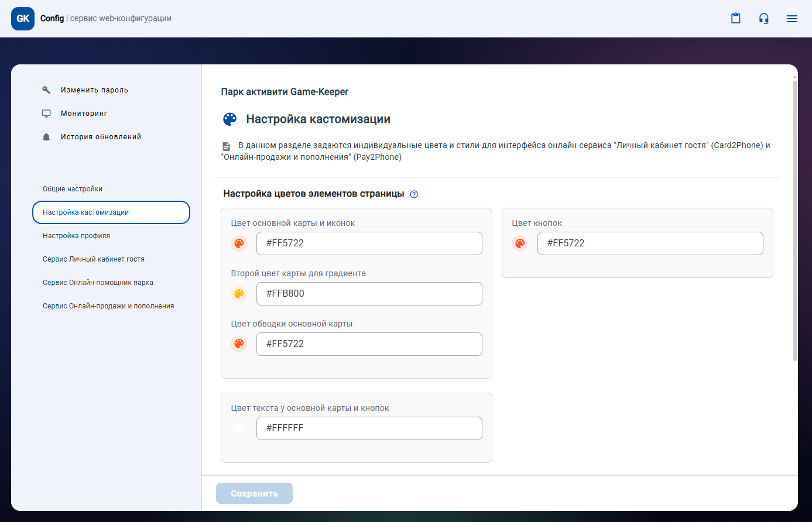Click the Сохранить button
812x522 pixels.
[254, 493]
